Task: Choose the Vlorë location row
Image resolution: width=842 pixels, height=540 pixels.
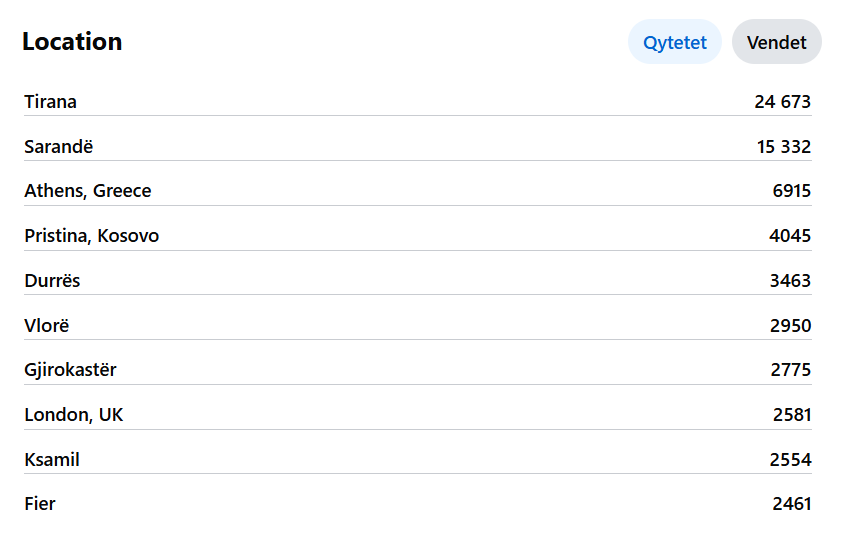Action: point(418,326)
